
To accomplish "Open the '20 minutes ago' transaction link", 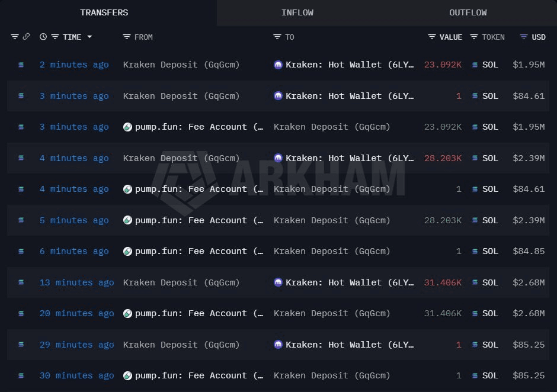I will [x=76, y=313].
